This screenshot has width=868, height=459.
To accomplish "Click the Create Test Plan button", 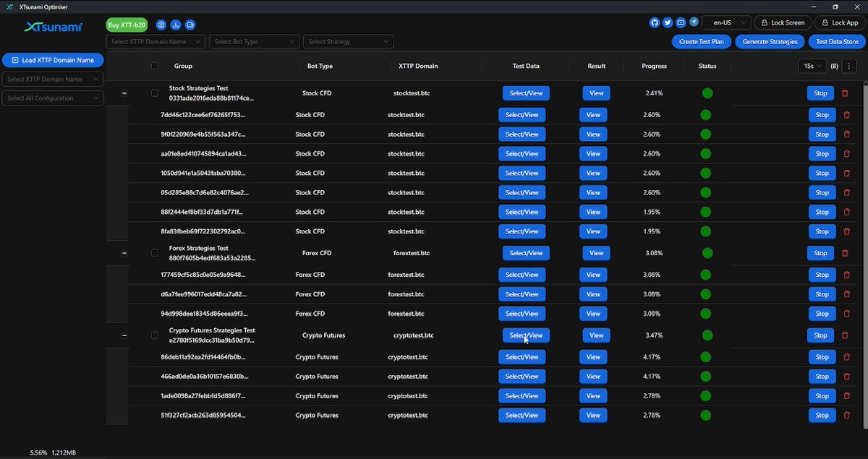I will 701,42.
